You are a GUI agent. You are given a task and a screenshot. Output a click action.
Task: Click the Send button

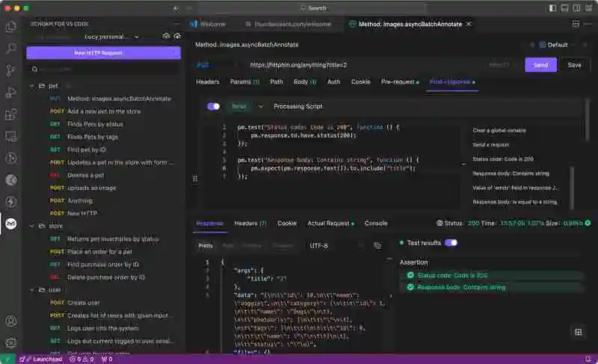tap(540, 65)
